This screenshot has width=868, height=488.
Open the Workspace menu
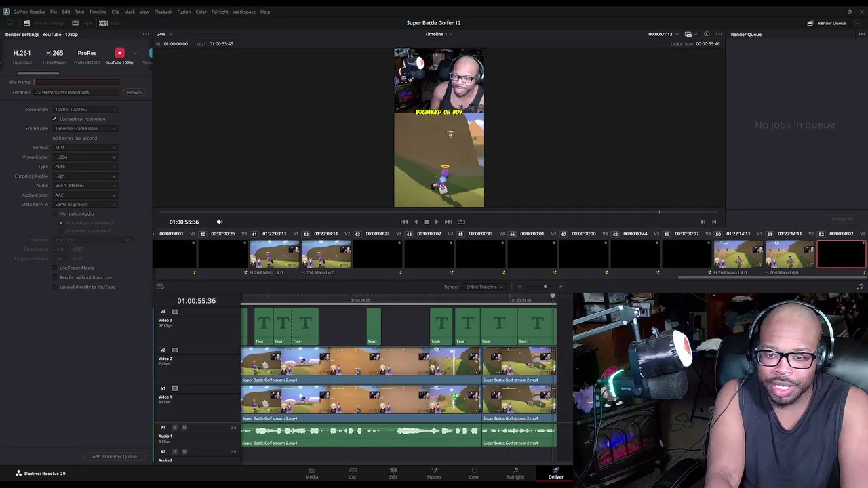coord(244,12)
